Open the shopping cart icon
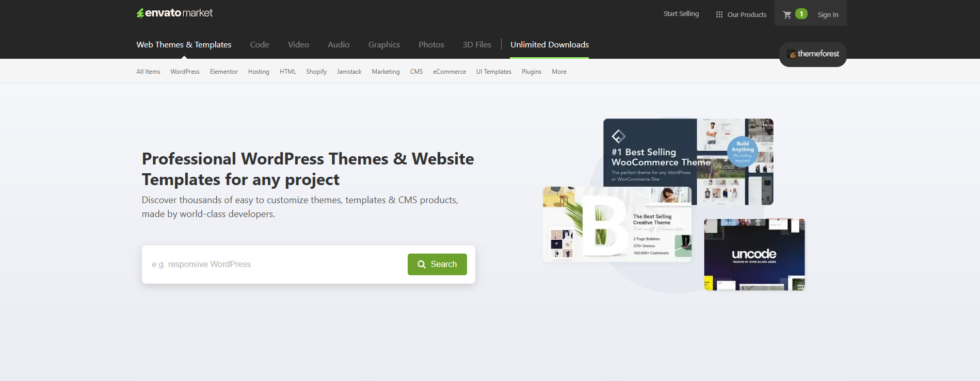Viewport: 980px width, 381px height. tap(787, 14)
